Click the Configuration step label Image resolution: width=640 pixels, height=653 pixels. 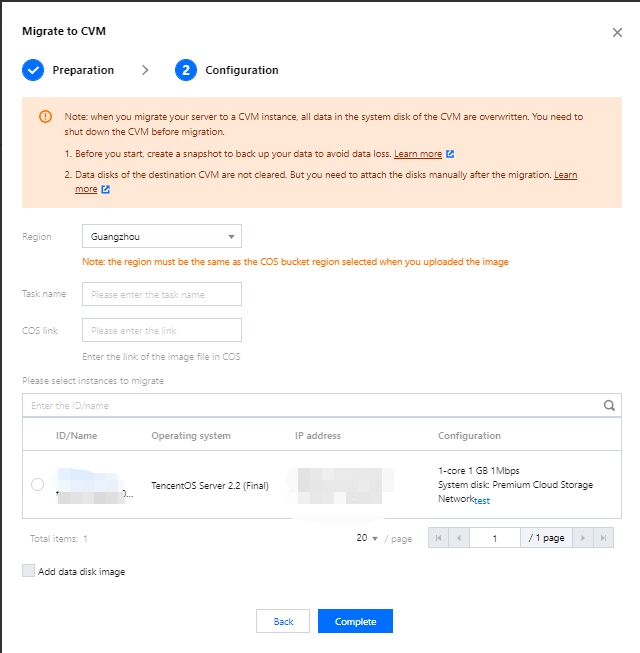click(242, 70)
